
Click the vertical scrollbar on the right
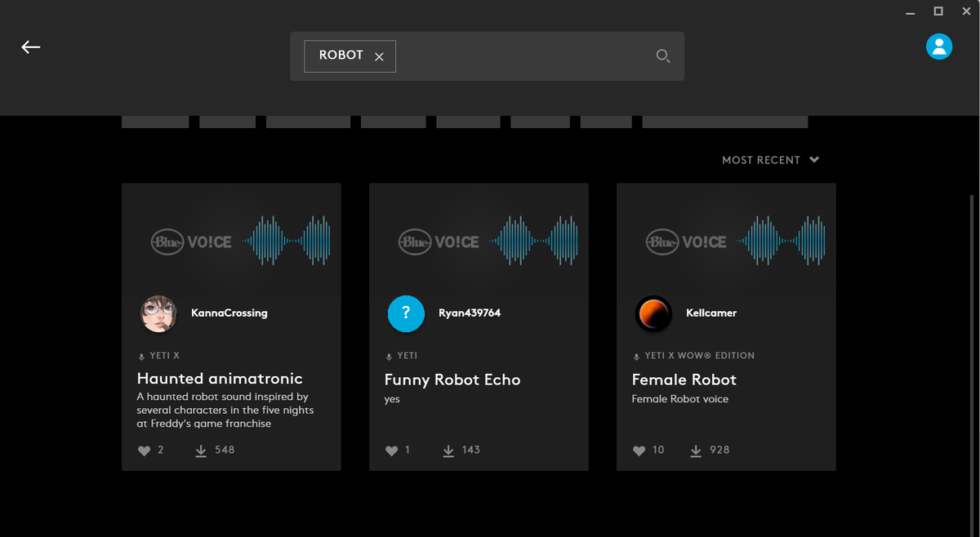click(973, 326)
